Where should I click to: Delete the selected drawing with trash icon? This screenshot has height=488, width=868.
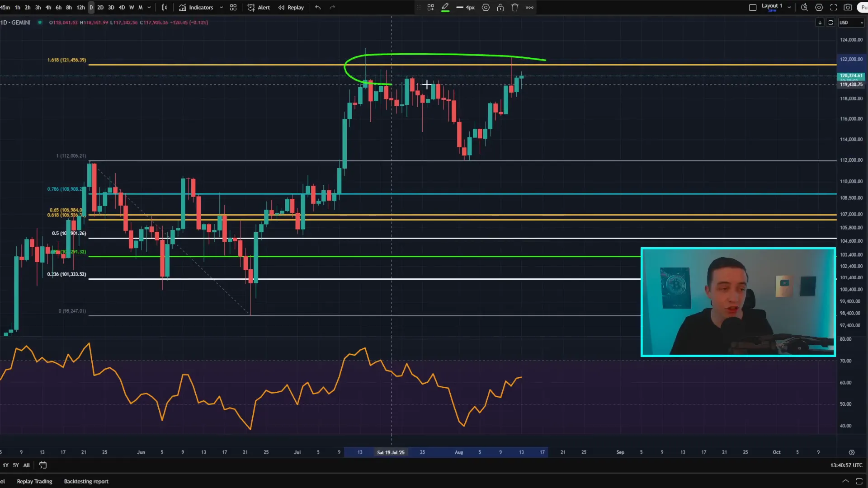pyautogui.click(x=515, y=7)
